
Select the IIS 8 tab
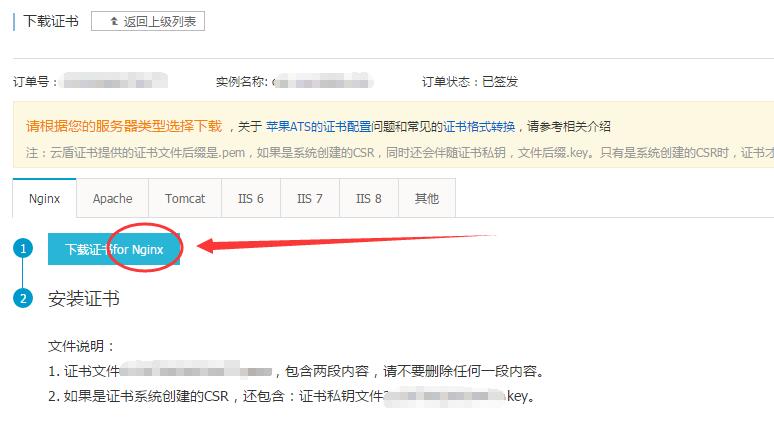click(x=369, y=198)
